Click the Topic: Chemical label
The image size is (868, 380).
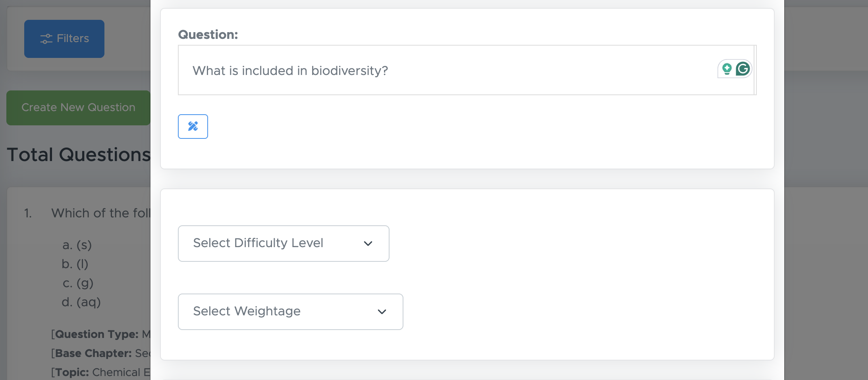100,372
